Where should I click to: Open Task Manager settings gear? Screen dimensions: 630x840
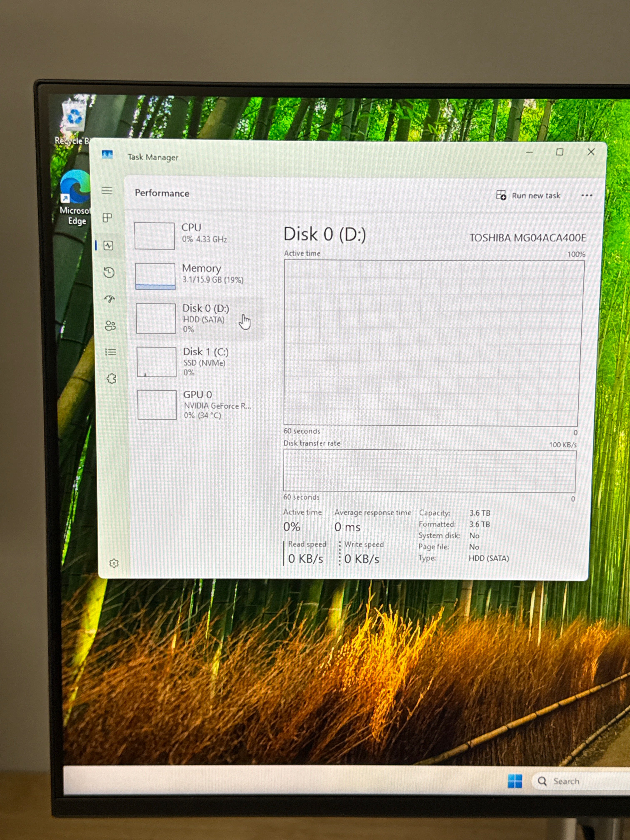click(114, 563)
